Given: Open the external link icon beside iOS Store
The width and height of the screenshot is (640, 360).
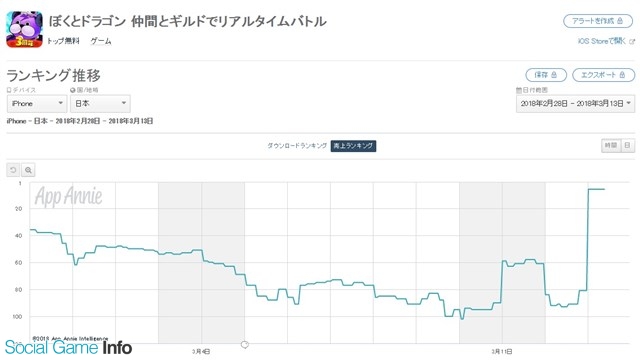Looking at the screenshot, I should [x=632, y=41].
